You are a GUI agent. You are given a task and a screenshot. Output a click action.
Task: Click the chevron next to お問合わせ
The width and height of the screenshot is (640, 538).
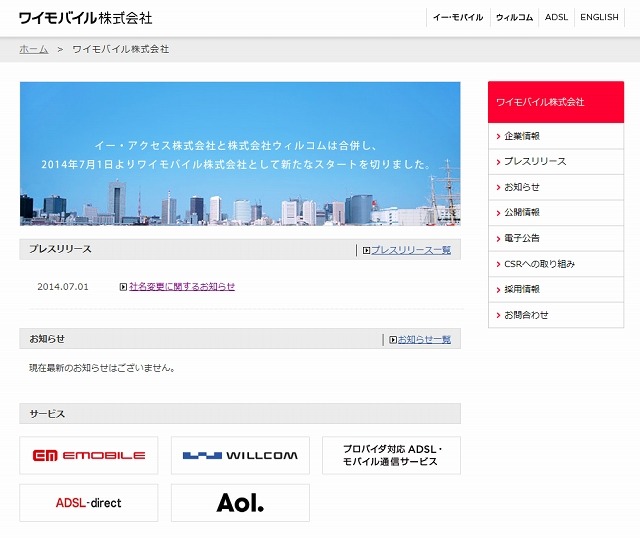click(x=498, y=316)
